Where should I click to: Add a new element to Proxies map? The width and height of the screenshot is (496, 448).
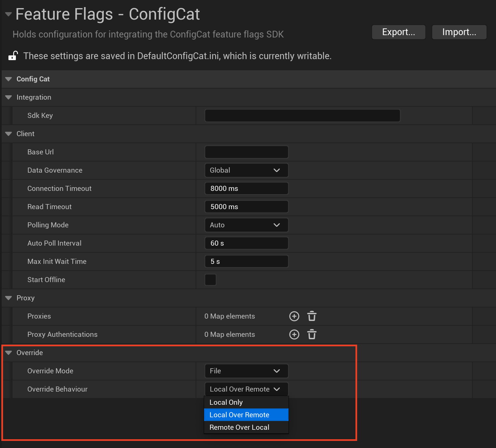294,316
